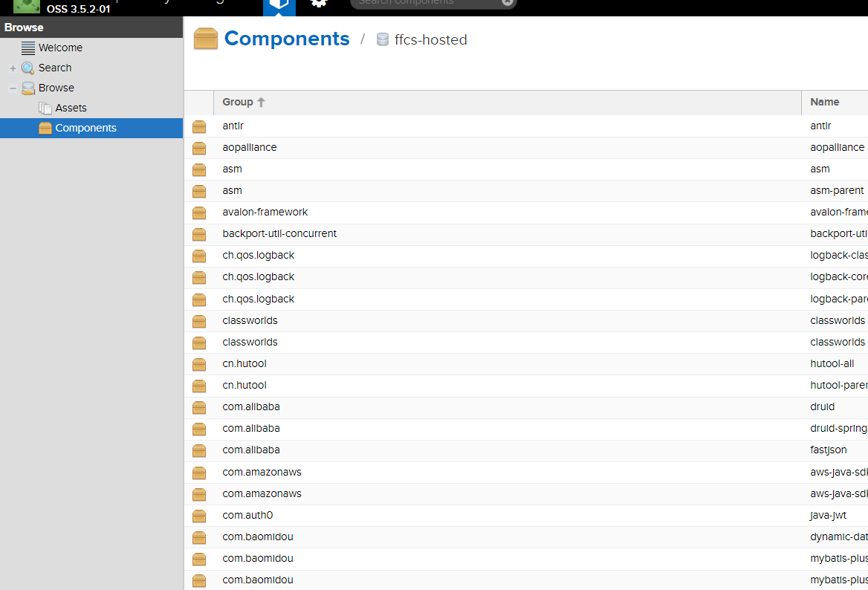
Task: Open the fastjson component row
Action: pos(828,450)
